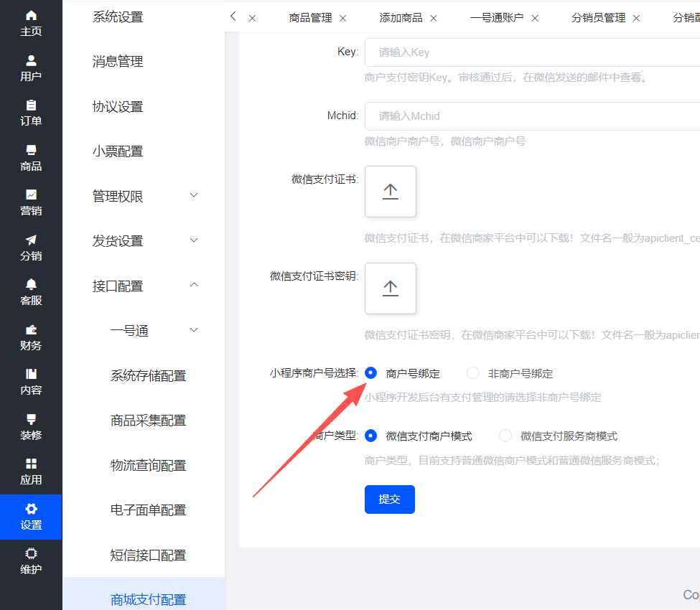The width and height of the screenshot is (700, 610).
Task: Click the blue 提交 submit button
Action: click(389, 499)
